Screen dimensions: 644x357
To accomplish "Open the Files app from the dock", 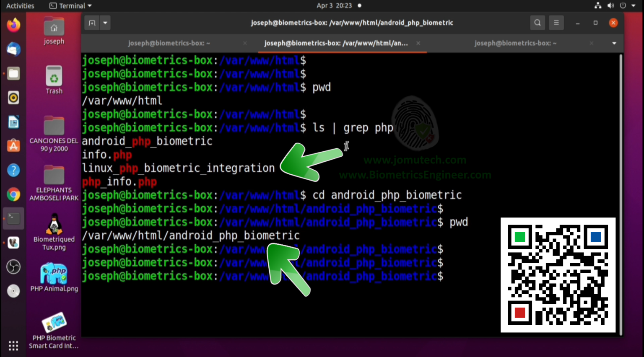I will click(13, 73).
